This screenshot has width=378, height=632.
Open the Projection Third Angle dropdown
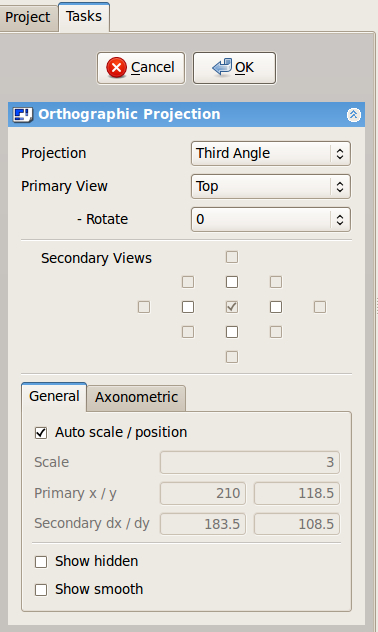coord(271,154)
